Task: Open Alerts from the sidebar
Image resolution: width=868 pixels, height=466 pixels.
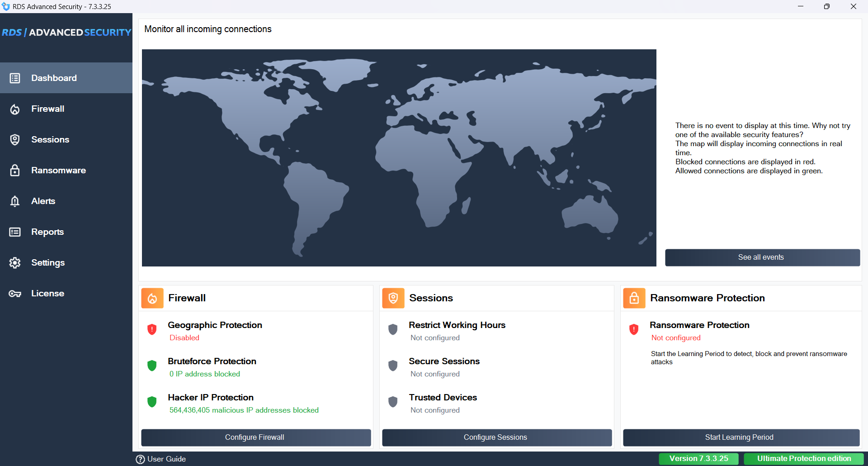Action: [66, 201]
